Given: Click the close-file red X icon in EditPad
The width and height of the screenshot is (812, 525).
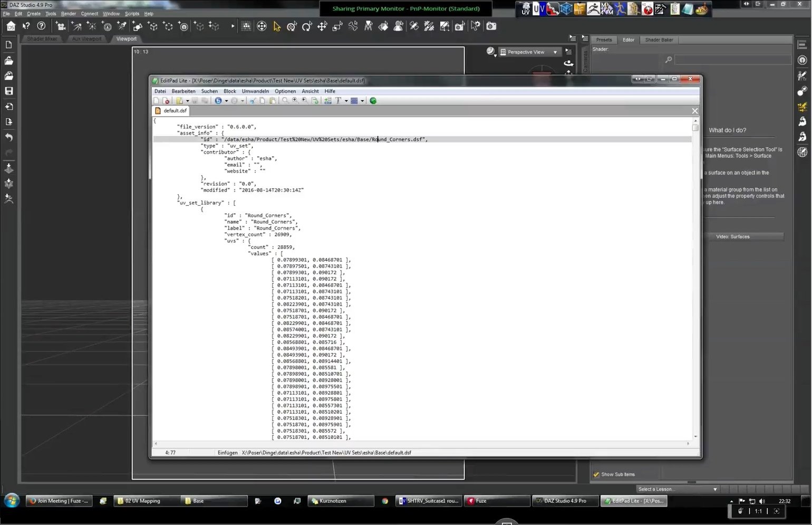Looking at the screenshot, I should (x=166, y=101).
